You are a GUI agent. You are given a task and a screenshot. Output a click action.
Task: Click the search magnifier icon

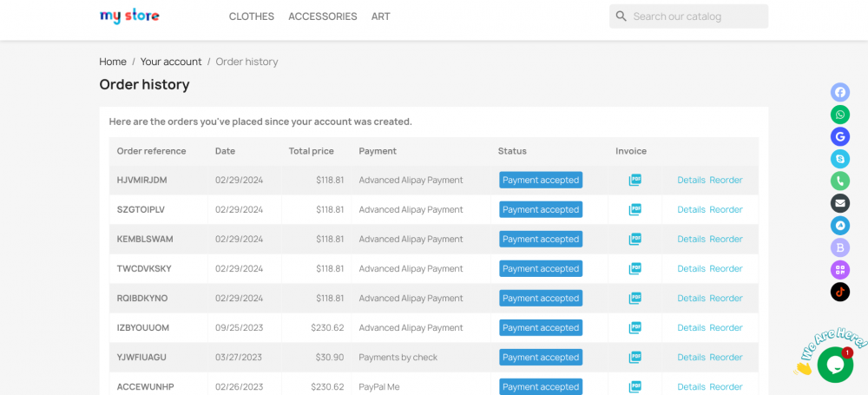(x=621, y=16)
